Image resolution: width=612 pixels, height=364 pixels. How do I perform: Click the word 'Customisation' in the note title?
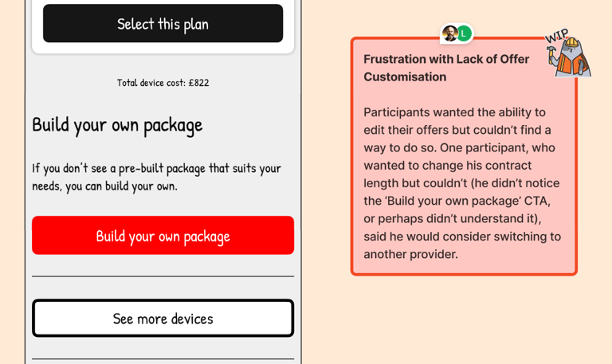click(405, 76)
